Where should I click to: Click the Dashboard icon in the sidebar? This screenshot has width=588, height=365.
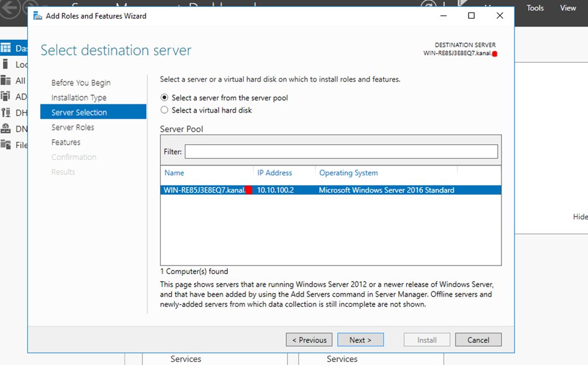[6, 48]
